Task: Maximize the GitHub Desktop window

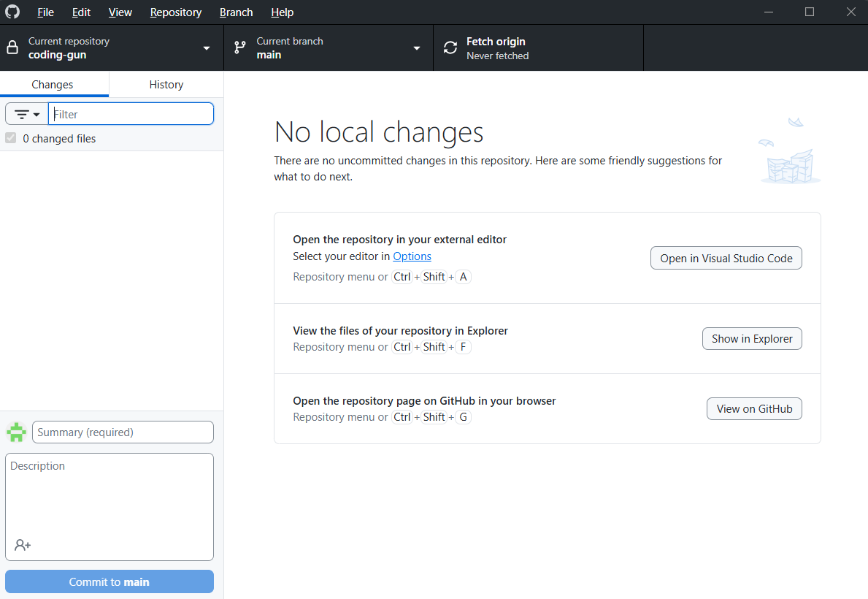Action: click(810, 12)
